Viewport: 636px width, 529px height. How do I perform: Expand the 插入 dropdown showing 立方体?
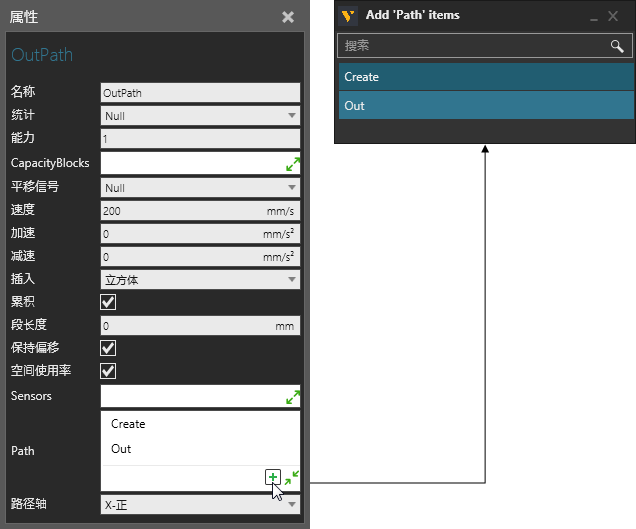[x=200, y=280]
